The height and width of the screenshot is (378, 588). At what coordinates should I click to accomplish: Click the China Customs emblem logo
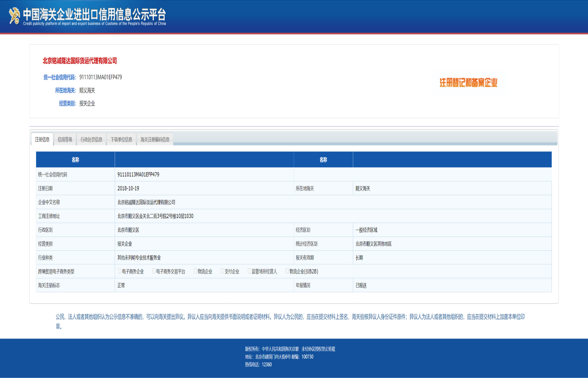point(14,16)
